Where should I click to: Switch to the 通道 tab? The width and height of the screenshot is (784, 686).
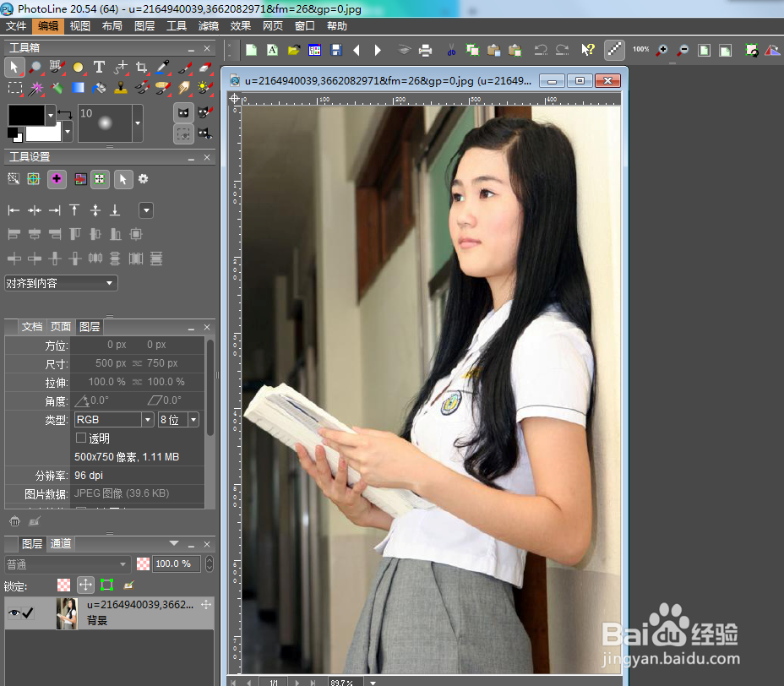(60, 543)
